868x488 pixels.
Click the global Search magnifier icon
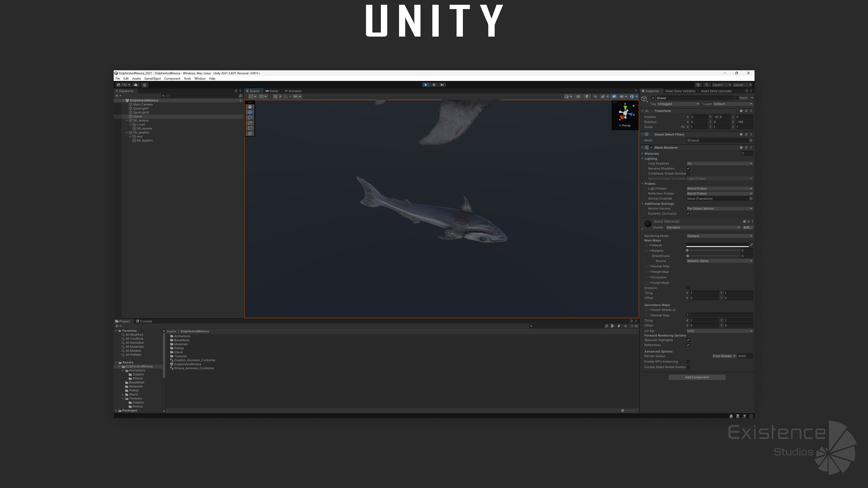click(707, 85)
